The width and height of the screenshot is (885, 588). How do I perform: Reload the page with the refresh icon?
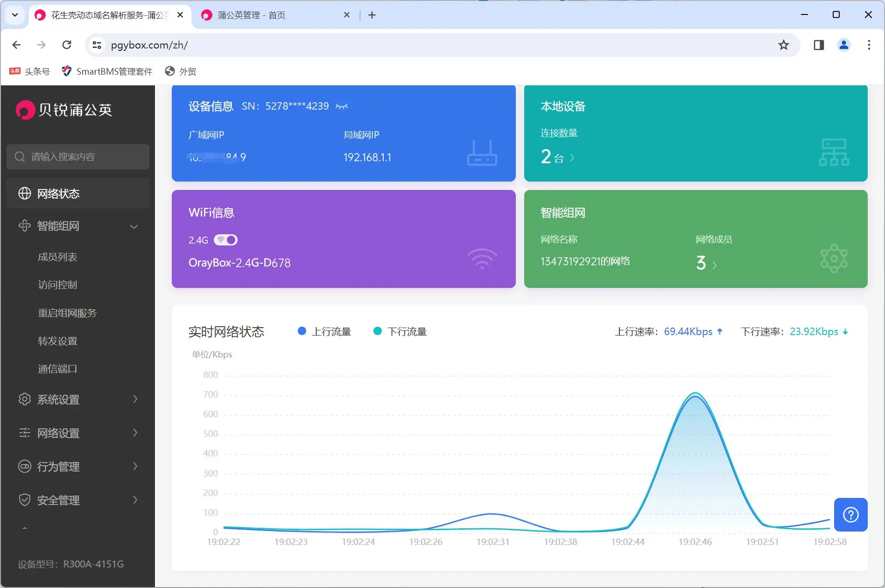[67, 45]
